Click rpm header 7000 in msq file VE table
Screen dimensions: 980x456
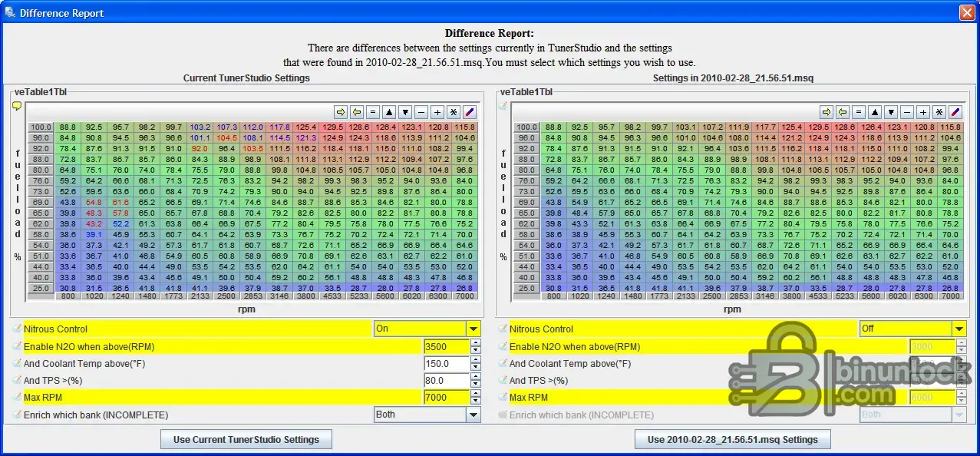pos(950,296)
